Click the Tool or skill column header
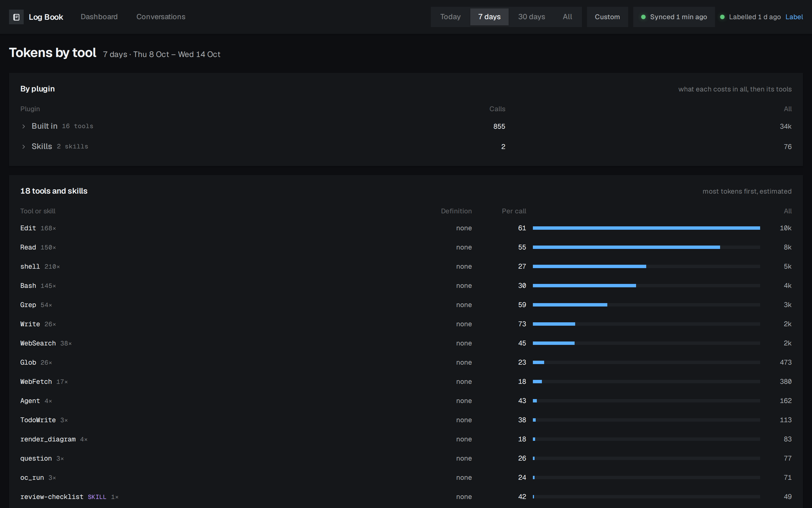The height and width of the screenshot is (508, 812). [x=38, y=211]
